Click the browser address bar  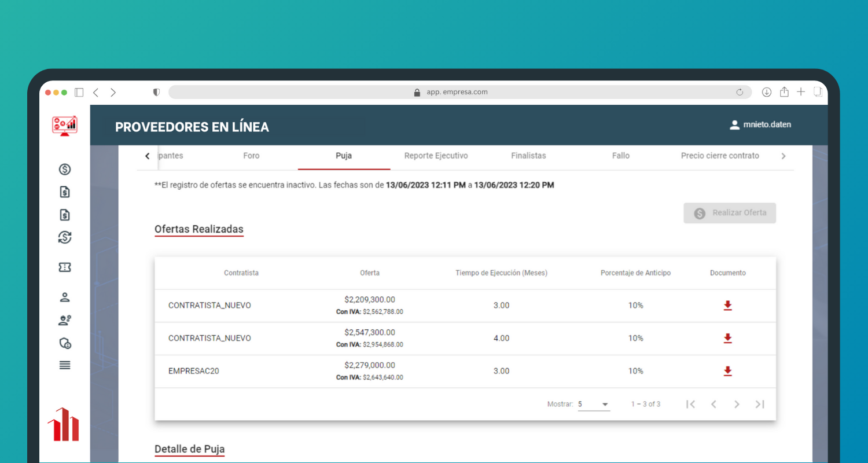tap(457, 92)
